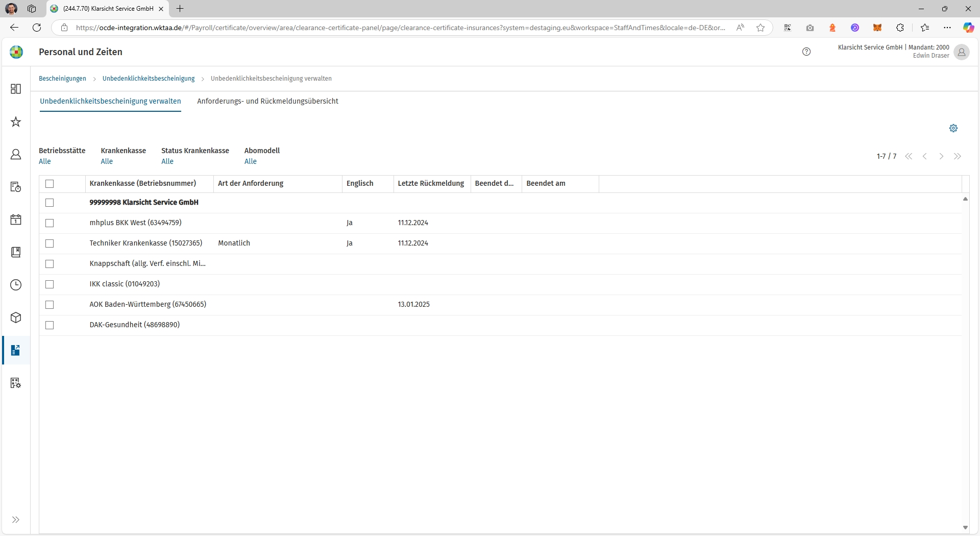Check the Techniker Krankenkasse row checkbox
This screenshot has height=536, width=980.
coord(50,243)
